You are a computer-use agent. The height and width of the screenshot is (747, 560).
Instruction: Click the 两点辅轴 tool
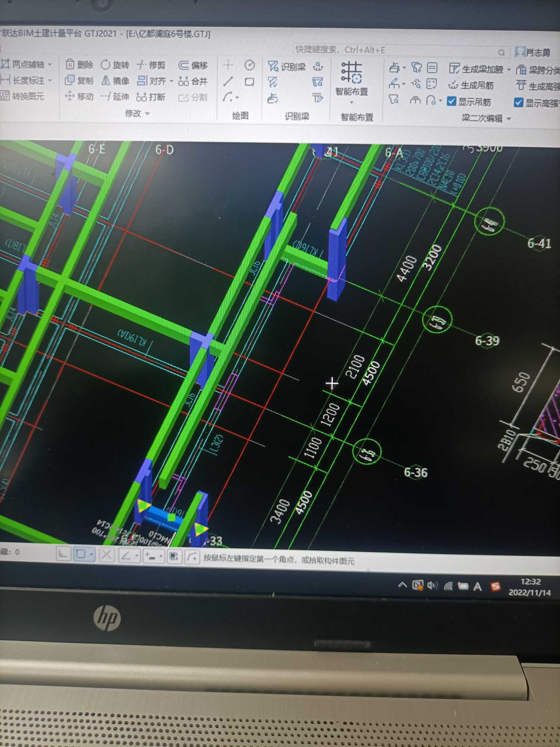[x=22, y=64]
